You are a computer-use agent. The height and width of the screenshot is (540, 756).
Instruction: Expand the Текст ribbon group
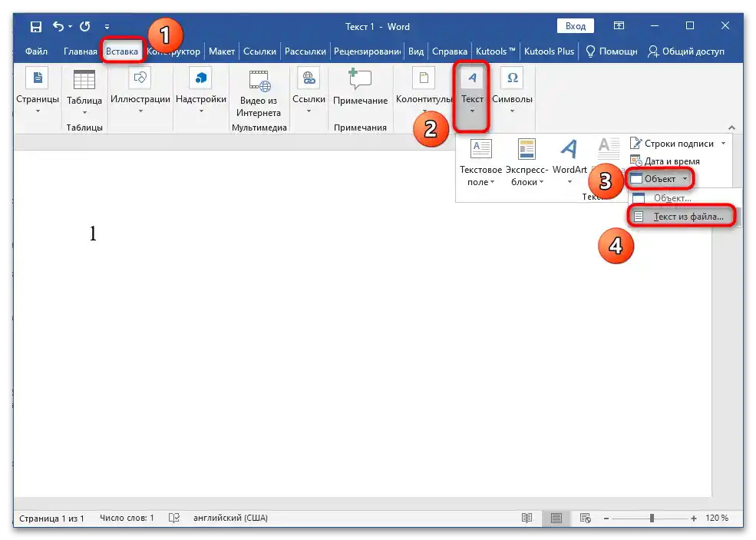(472, 95)
